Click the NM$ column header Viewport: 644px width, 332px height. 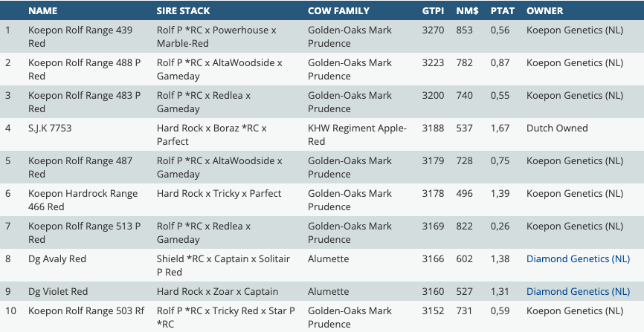(x=466, y=11)
